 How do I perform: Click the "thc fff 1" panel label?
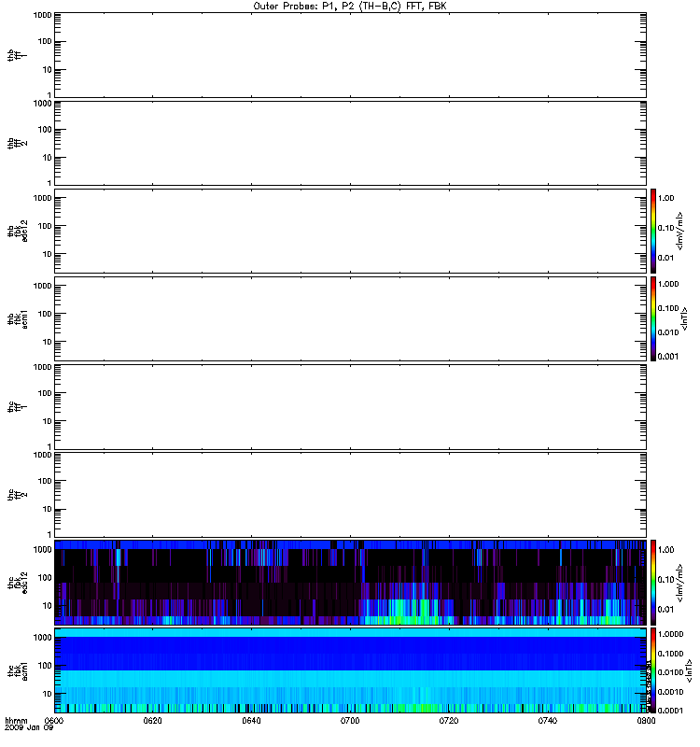coord(17,407)
